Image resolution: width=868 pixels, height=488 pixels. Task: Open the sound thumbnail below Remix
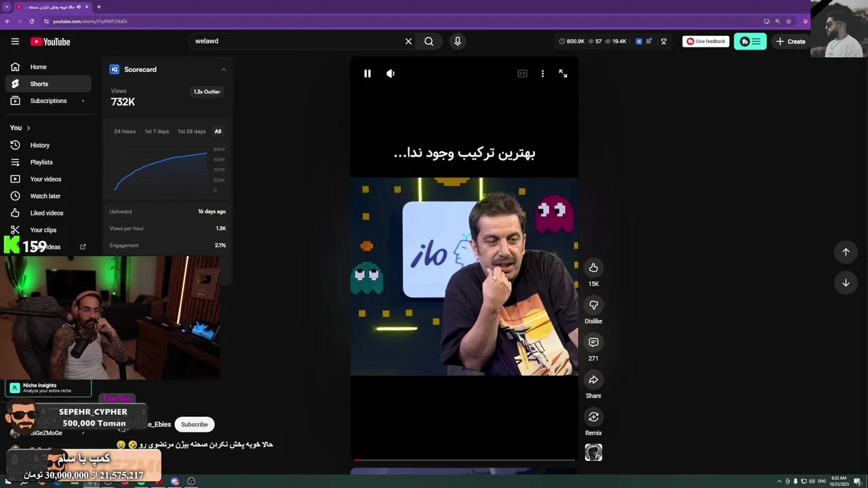(593, 452)
